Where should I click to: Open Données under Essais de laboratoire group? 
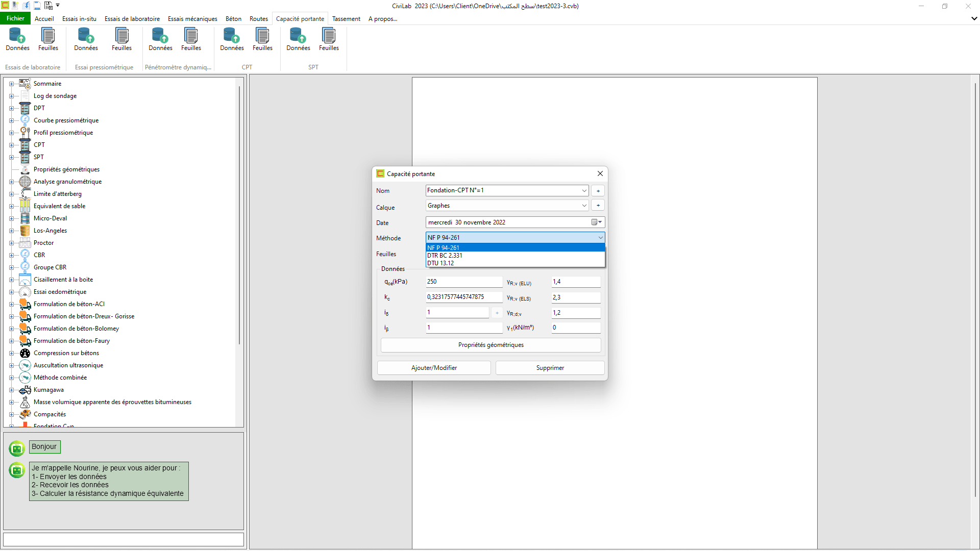17,39
